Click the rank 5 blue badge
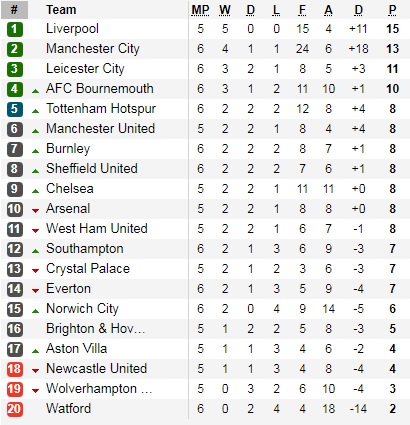The height and width of the screenshot is (425, 410). [14, 109]
